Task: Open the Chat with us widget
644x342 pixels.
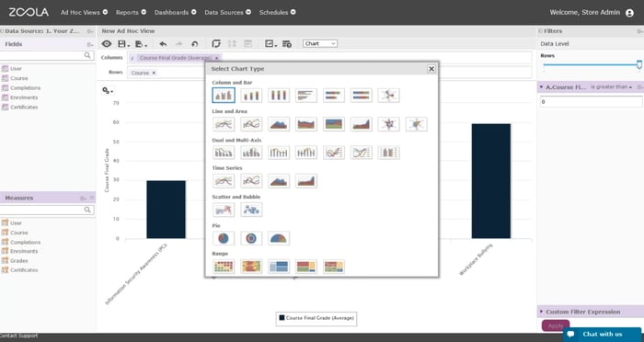Action: [x=602, y=335]
